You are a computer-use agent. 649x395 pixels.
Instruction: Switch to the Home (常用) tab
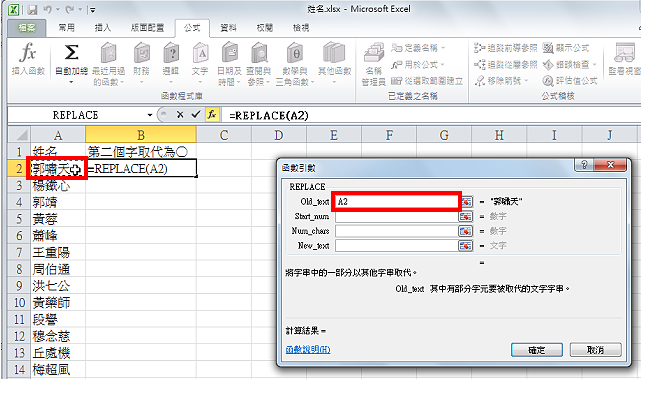[x=67, y=28]
